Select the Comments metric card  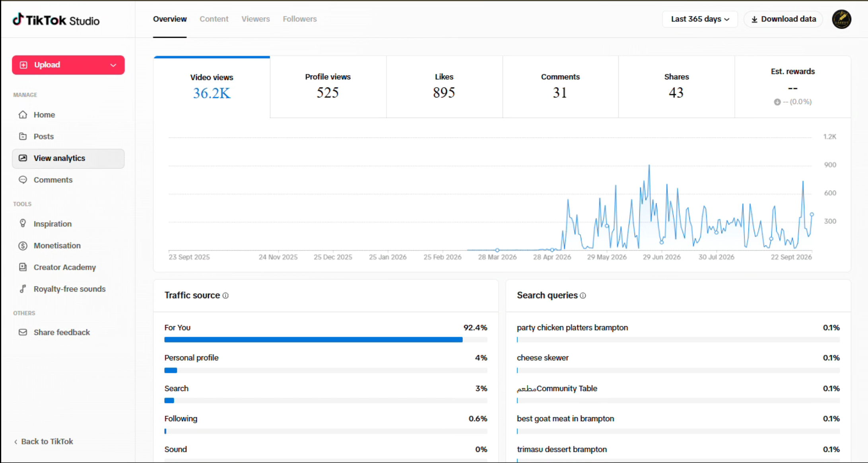point(560,87)
